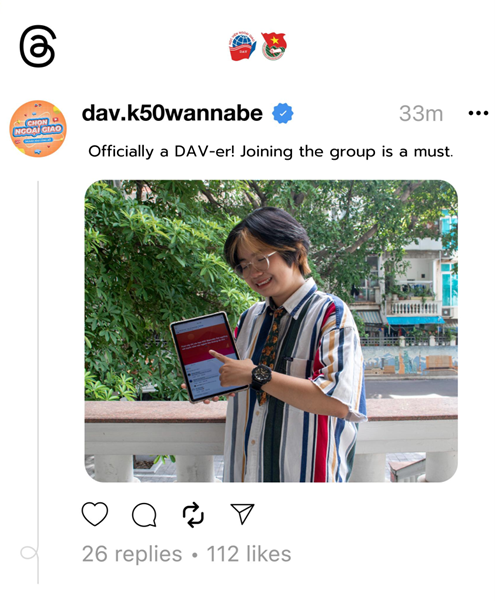View the 26 replies list
This screenshot has height=601, width=495.
pyautogui.click(x=132, y=554)
